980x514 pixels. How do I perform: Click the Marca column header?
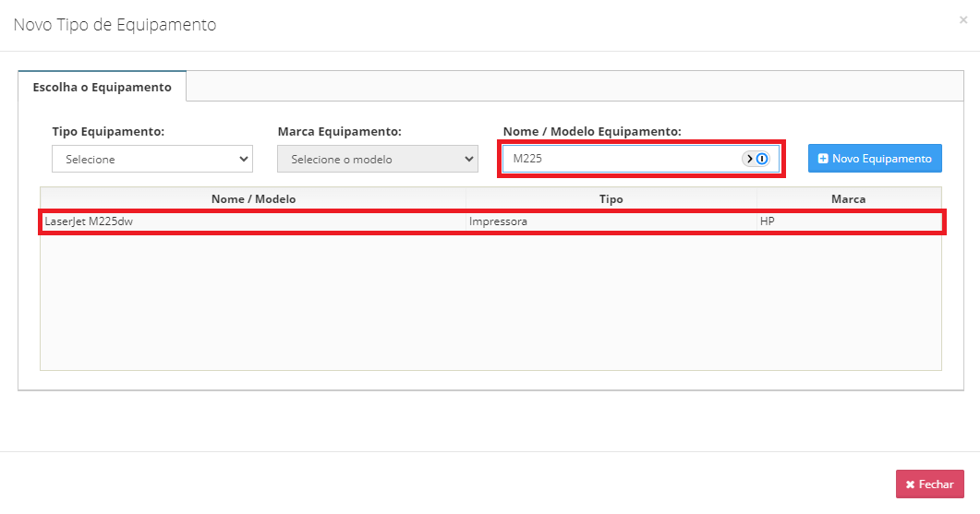point(848,199)
